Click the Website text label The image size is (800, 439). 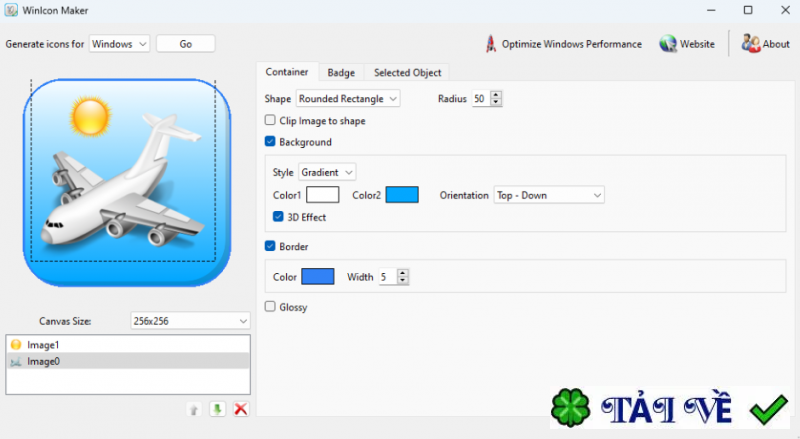(697, 44)
